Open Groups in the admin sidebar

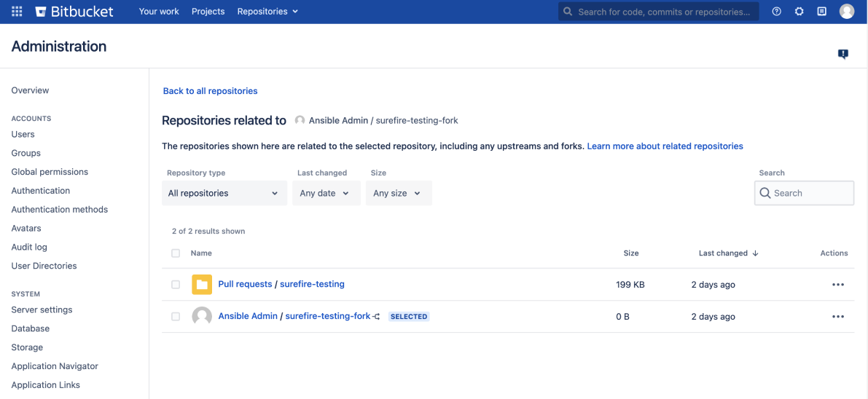(26, 153)
